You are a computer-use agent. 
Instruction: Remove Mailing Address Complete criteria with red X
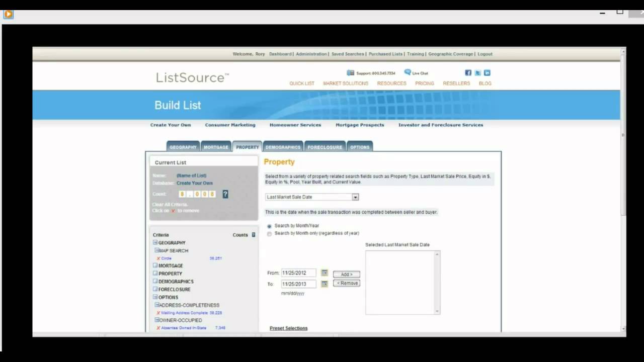click(158, 313)
